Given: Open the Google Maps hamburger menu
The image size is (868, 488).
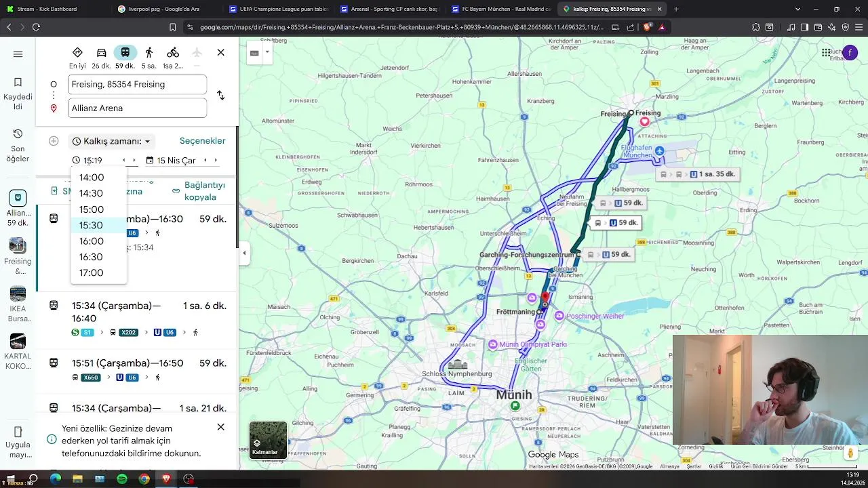Looking at the screenshot, I should click(18, 54).
